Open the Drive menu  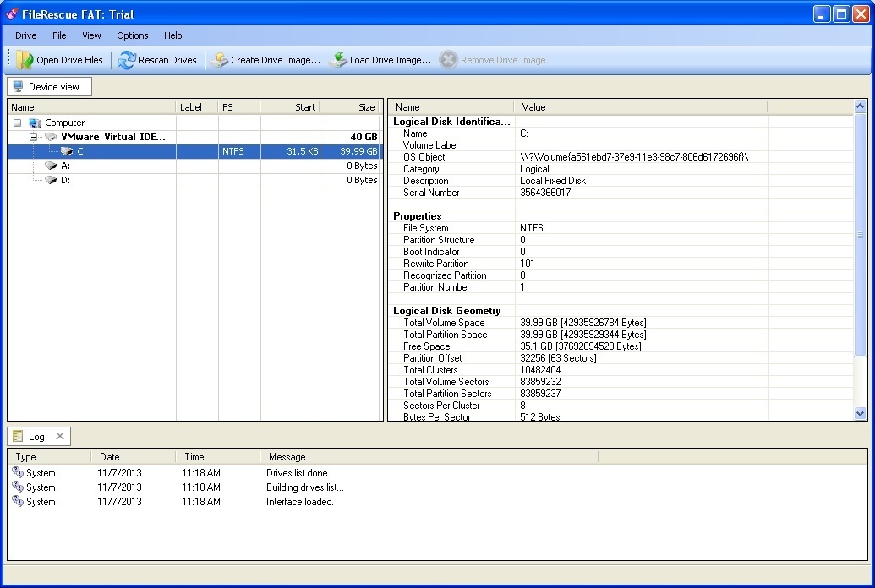25,35
